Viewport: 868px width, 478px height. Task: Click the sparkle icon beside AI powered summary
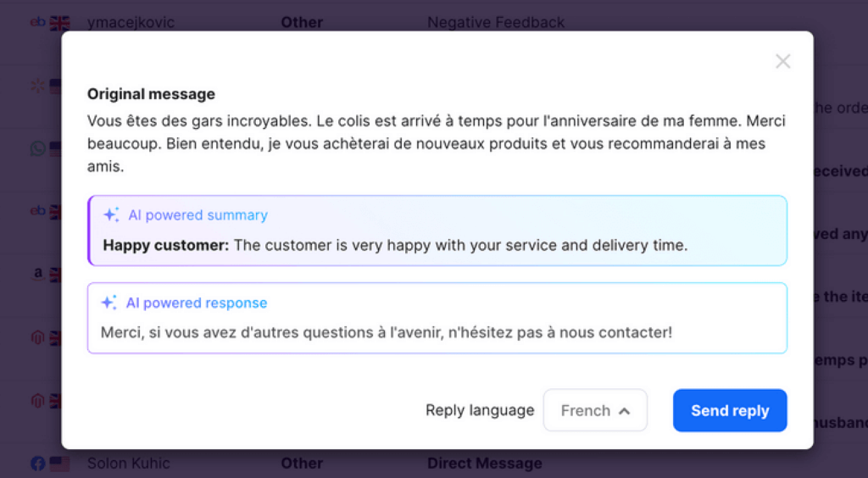pos(111,214)
